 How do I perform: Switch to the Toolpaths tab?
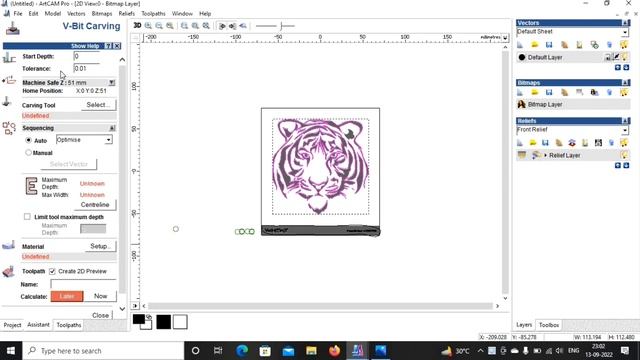[x=69, y=325]
